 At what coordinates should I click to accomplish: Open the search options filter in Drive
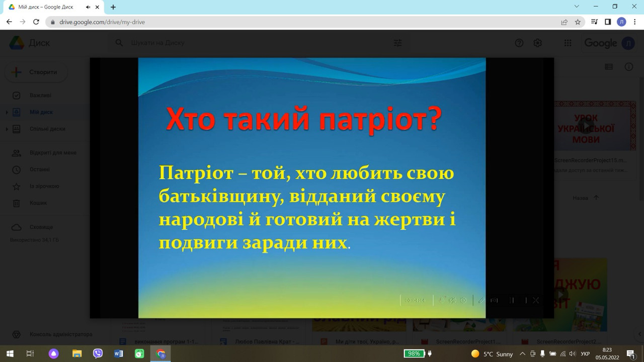click(397, 43)
